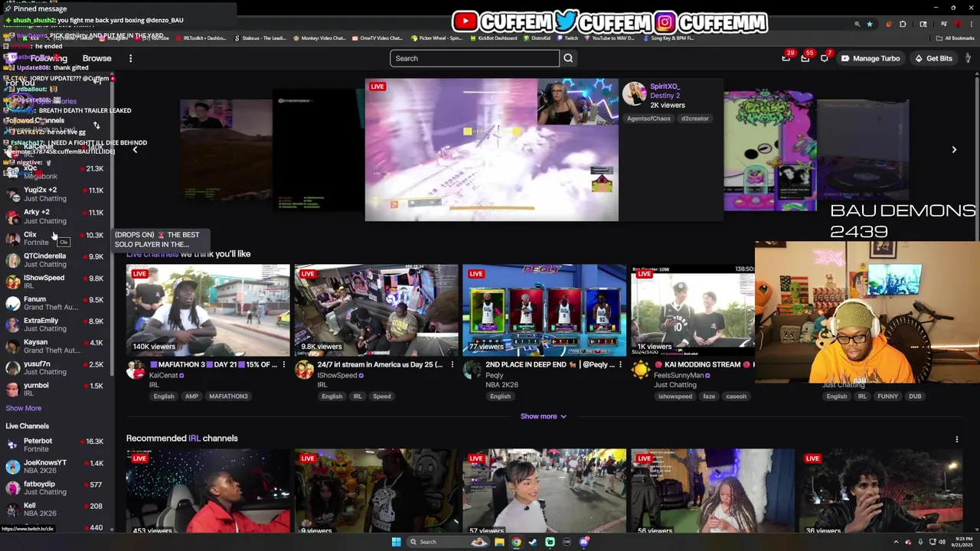The width and height of the screenshot is (980, 551).
Task: Click Get Bits button
Action: coord(933,58)
